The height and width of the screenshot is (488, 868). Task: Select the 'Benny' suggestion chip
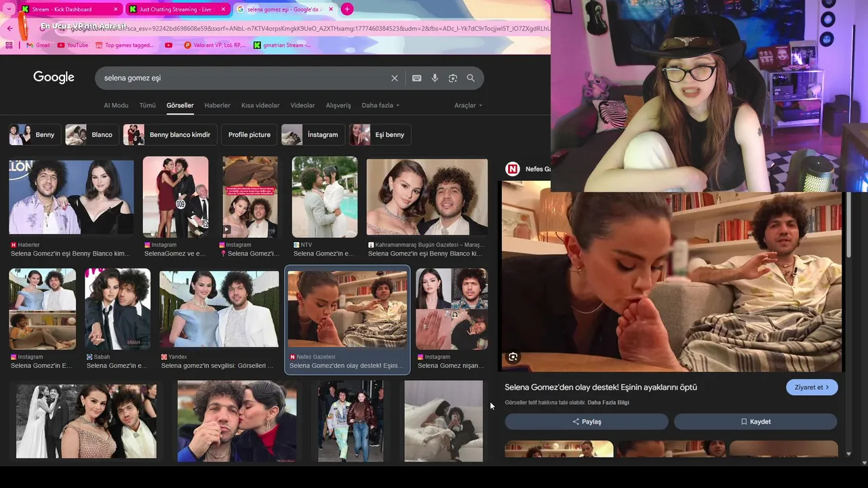pos(35,134)
